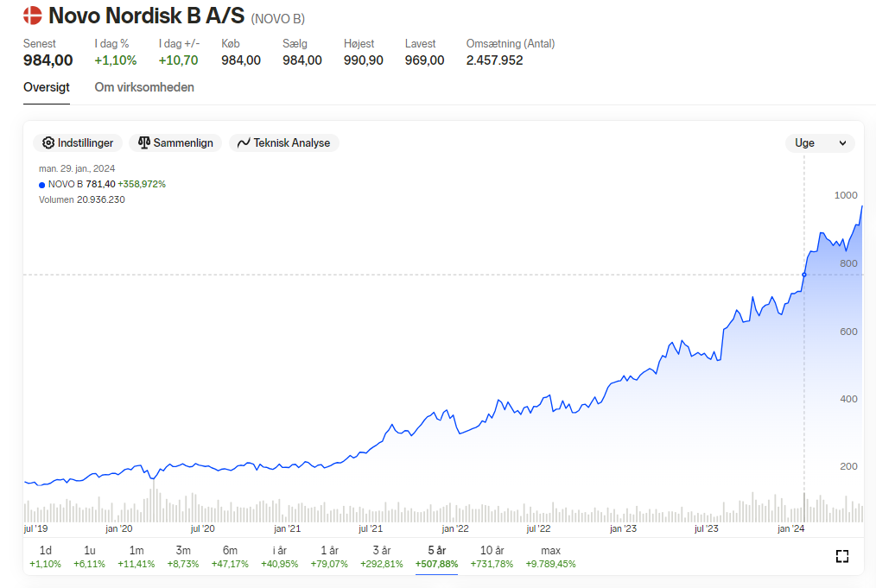Click the I dag +/- value +10,70
The image size is (876, 588).
click(178, 60)
